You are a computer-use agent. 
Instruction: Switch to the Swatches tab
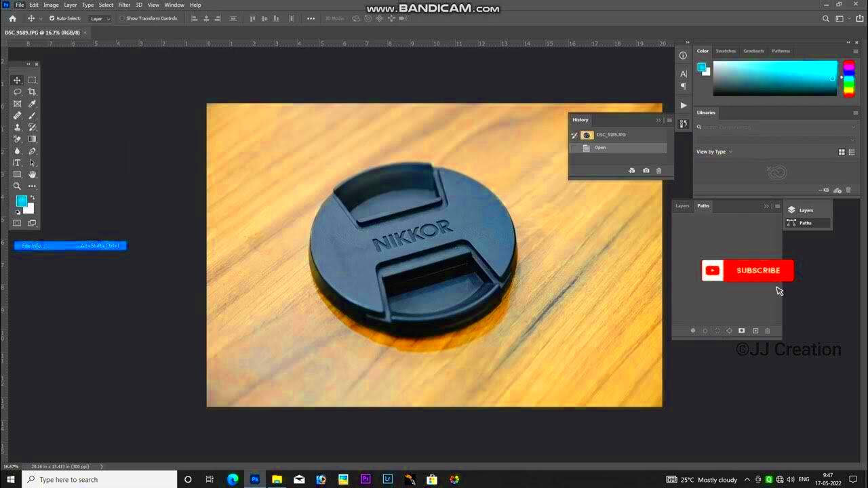726,51
